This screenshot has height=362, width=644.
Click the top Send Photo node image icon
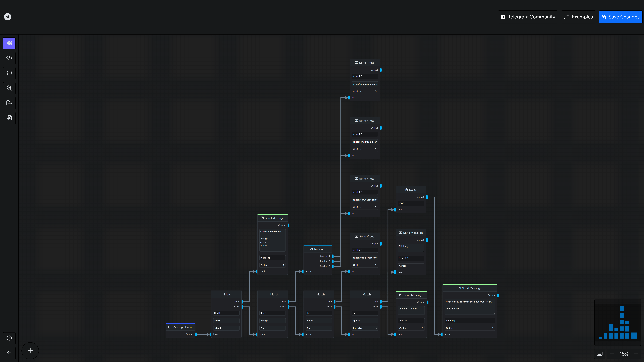tap(356, 63)
